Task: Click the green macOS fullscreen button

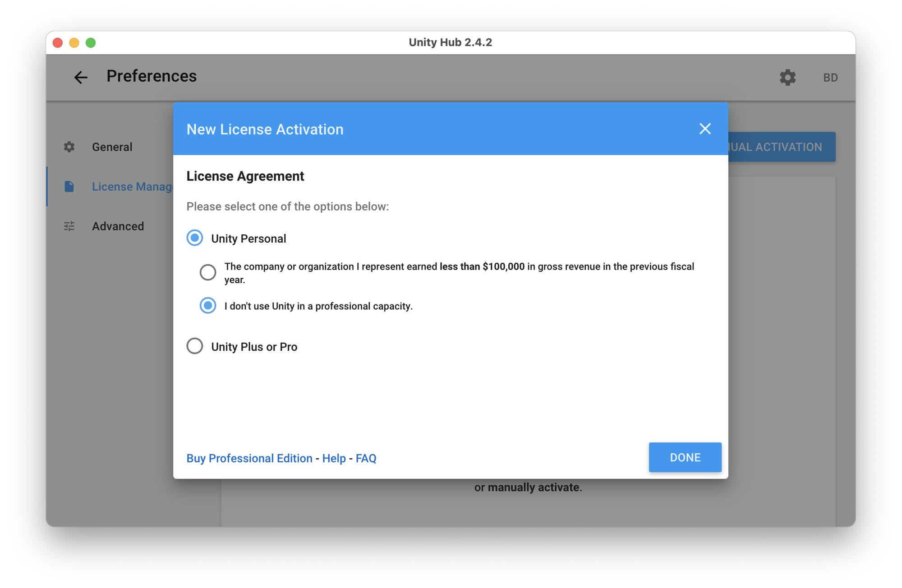Action: click(91, 43)
